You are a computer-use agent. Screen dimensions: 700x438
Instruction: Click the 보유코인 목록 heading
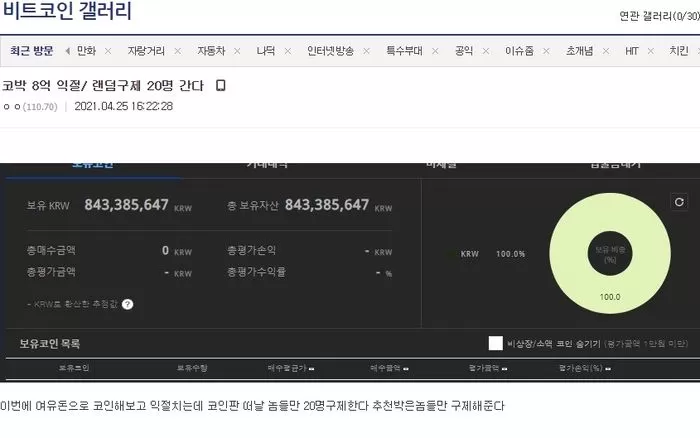point(50,344)
